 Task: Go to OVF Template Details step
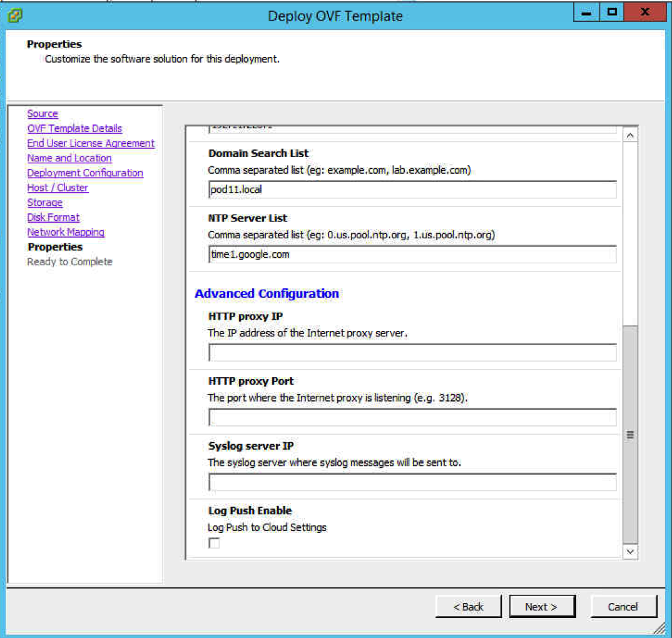[x=74, y=128]
